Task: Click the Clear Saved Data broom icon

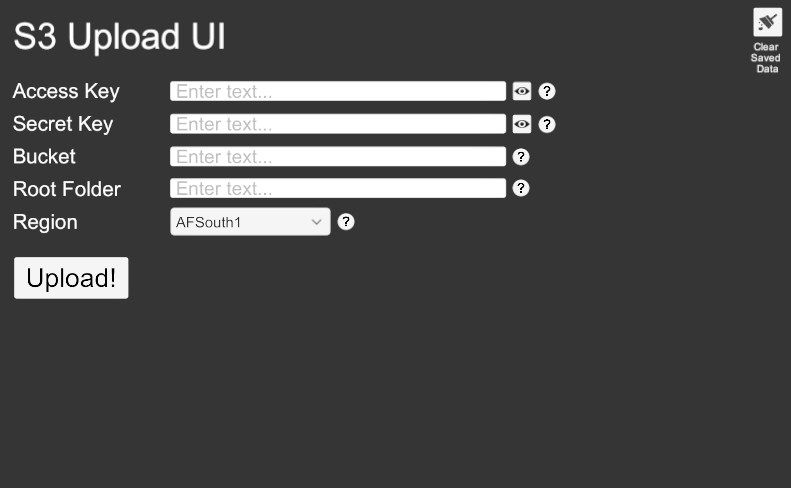Action: point(767,22)
